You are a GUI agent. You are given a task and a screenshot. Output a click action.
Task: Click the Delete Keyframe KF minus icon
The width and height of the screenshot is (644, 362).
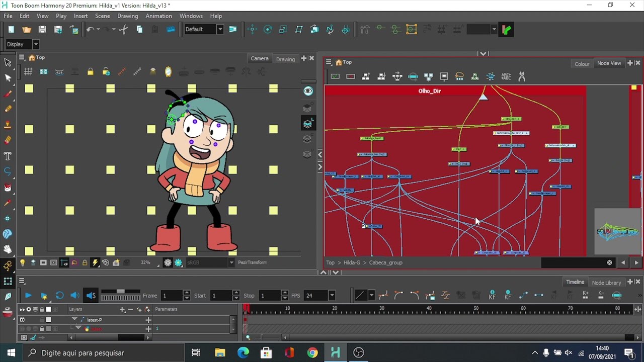[508, 295]
